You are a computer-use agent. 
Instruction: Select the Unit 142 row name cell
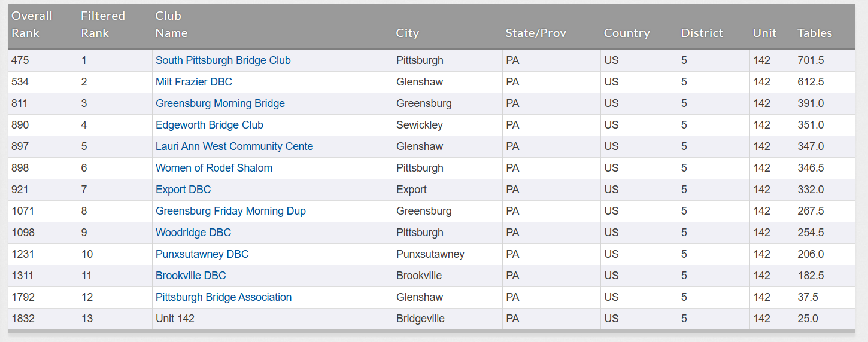coord(175,319)
